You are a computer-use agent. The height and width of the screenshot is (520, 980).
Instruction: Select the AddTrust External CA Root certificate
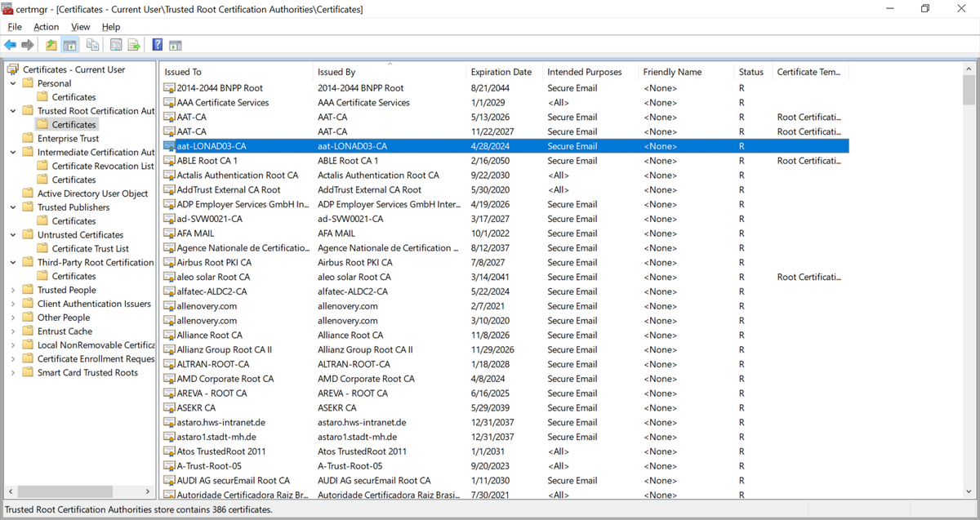click(x=505, y=190)
